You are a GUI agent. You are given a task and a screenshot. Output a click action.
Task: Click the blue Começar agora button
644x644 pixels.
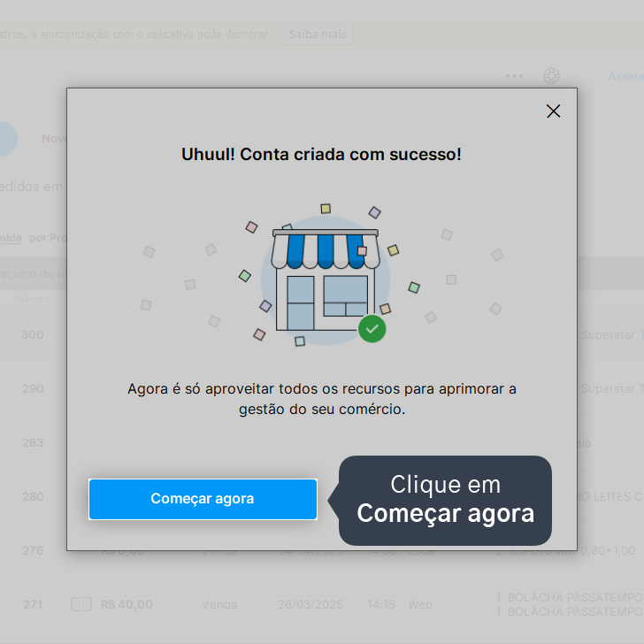pyautogui.click(x=203, y=499)
